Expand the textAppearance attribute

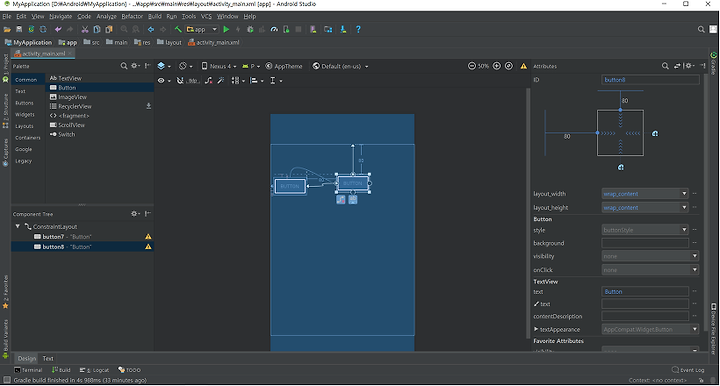[536, 329]
